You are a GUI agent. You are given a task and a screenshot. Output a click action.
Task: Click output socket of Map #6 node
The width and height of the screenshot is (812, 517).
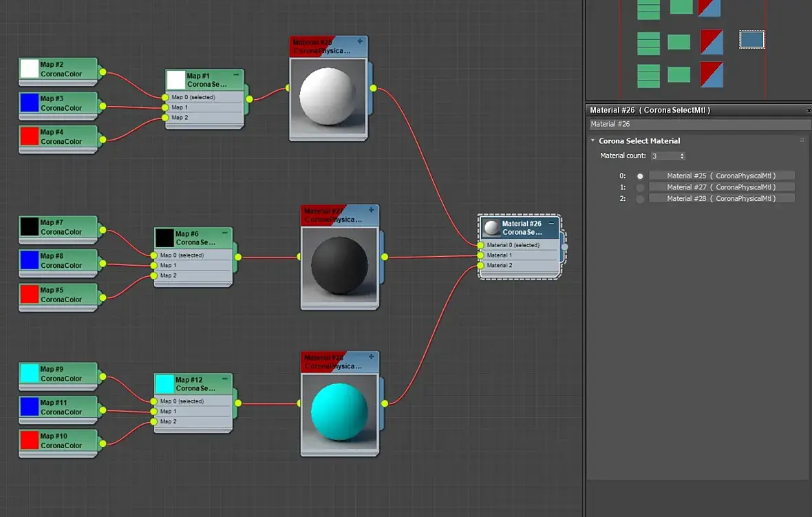(237, 257)
